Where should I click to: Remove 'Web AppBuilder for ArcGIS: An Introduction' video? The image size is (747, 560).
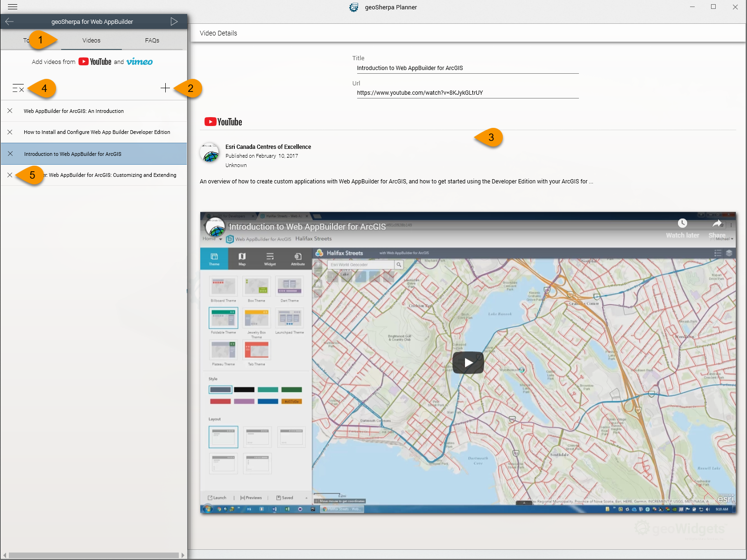(10, 111)
